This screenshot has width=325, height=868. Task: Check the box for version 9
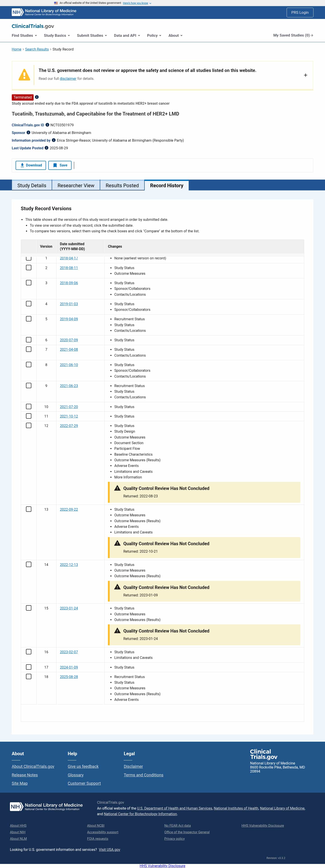click(29, 386)
